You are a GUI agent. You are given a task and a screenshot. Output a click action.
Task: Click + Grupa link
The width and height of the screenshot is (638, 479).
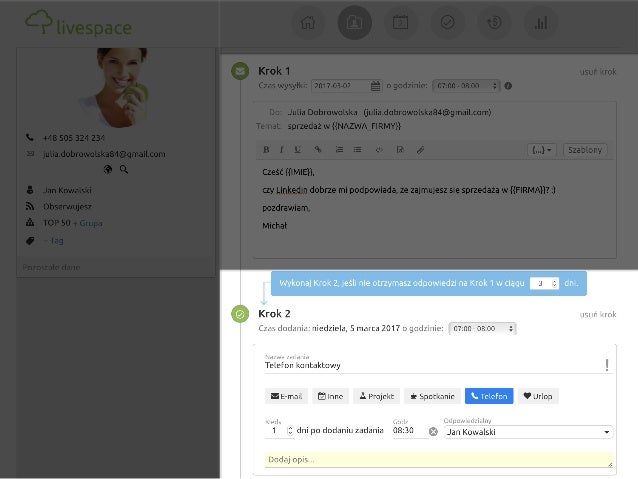[x=87, y=223]
